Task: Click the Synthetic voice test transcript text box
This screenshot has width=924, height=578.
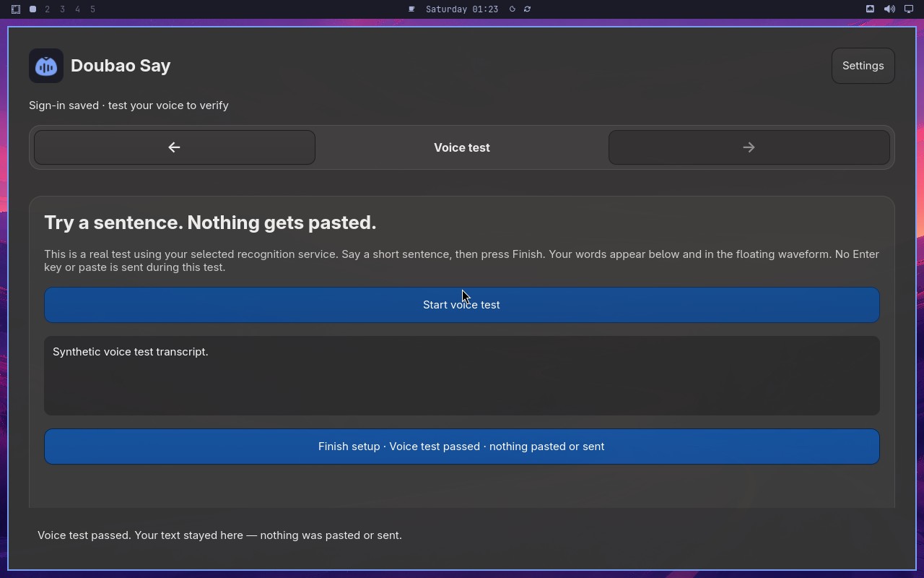Action: click(x=461, y=376)
